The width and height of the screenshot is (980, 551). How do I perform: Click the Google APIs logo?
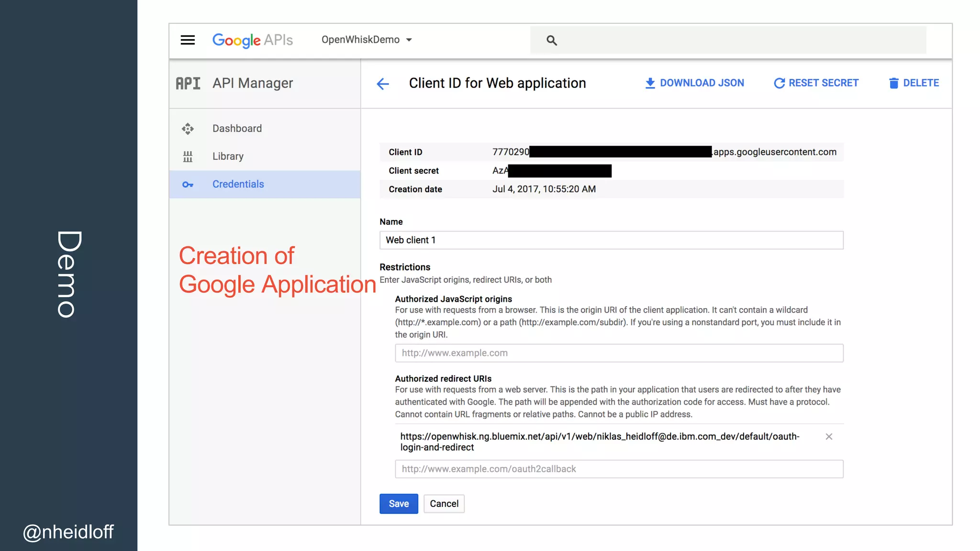click(x=252, y=40)
